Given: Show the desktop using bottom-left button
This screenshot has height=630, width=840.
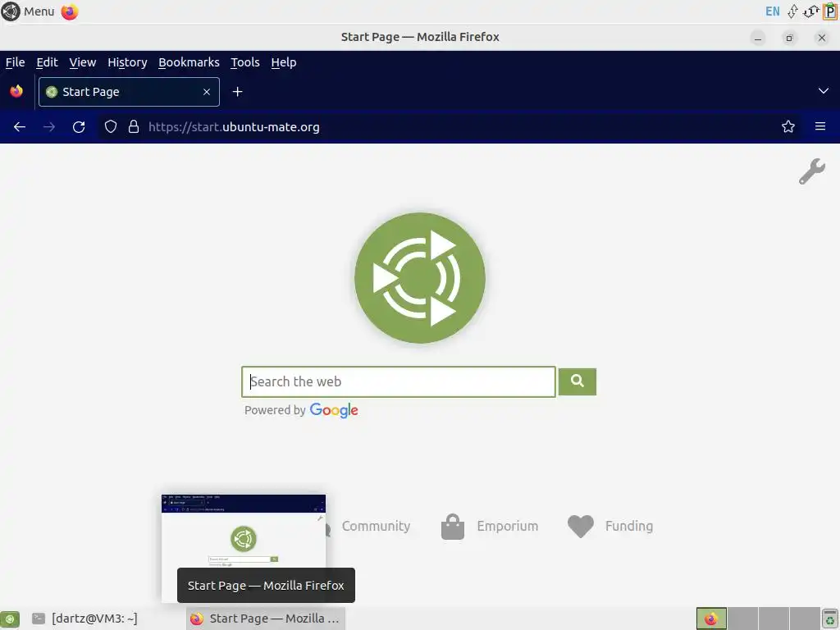Looking at the screenshot, I should coord(10,619).
